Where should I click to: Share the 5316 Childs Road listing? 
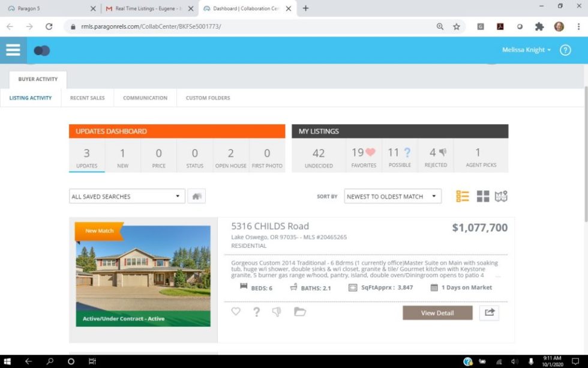(489, 313)
